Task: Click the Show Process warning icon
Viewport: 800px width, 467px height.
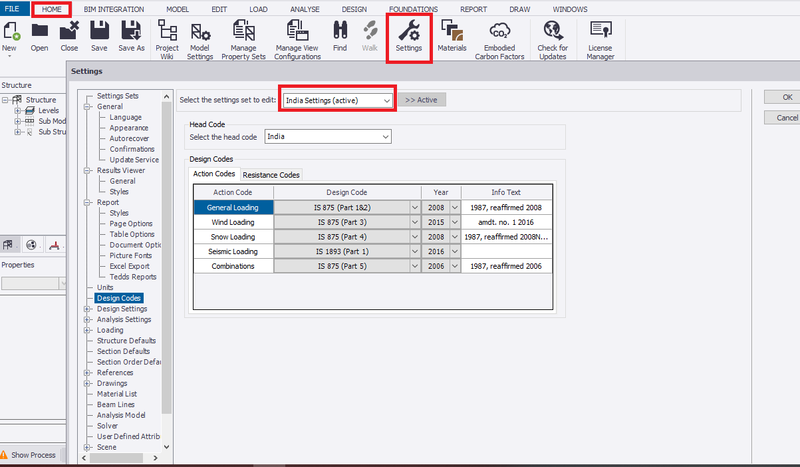Action: click(x=4, y=455)
